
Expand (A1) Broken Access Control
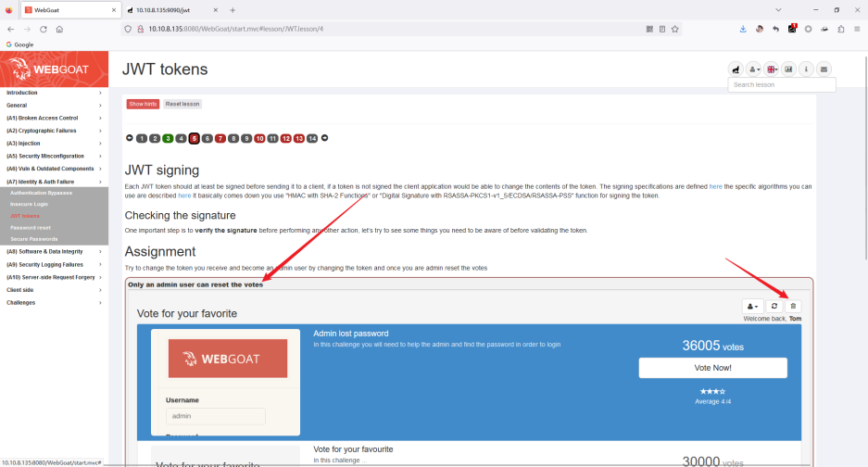pyautogui.click(x=55, y=118)
